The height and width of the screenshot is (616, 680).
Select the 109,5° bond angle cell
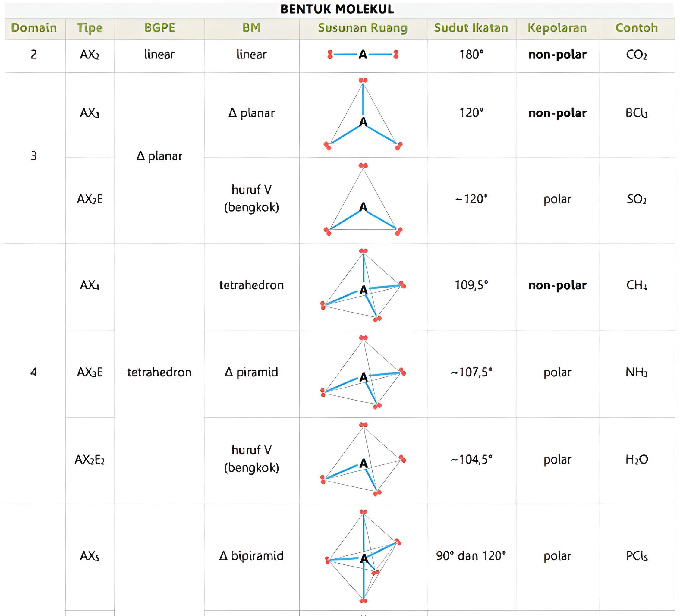pos(471,285)
